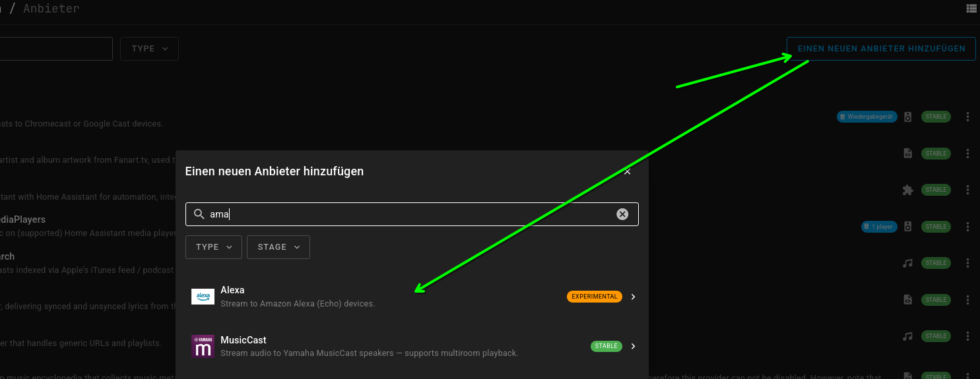Viewport: 980px width, 379px height.
Task: Open the three-dot menu of the Chromecast row
Action: (967, 117)
